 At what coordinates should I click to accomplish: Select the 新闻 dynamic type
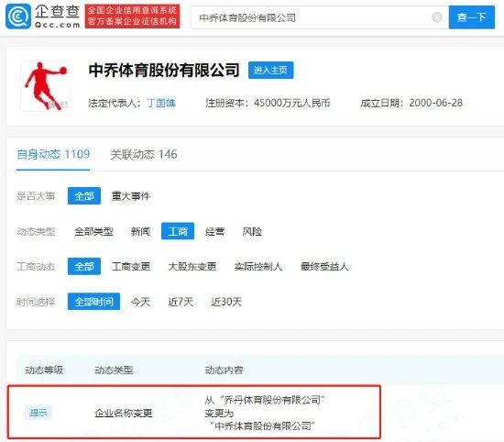point(140,231)
